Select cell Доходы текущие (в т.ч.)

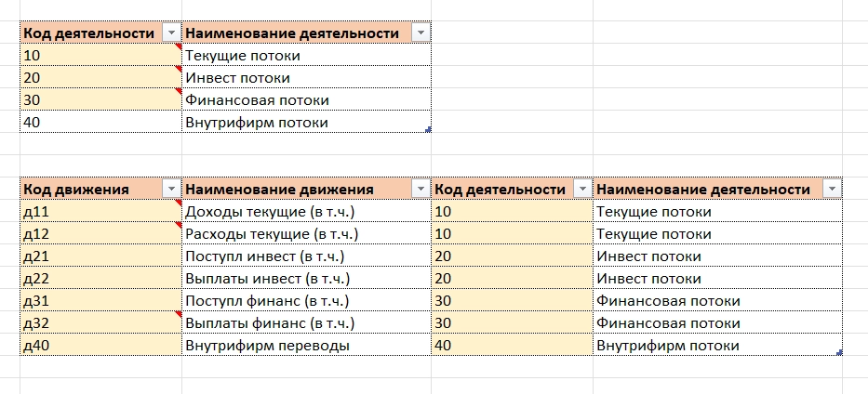coord(307,212)
